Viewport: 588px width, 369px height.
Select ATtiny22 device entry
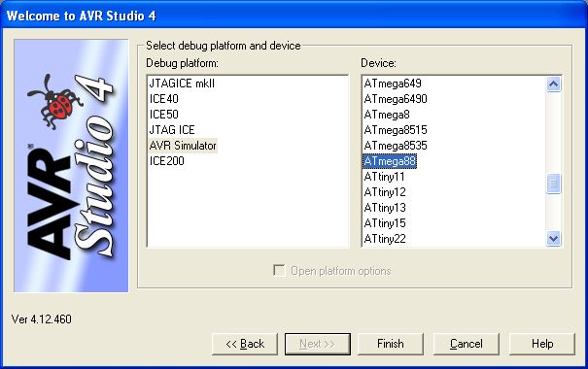pyautogui.click(x=385, y=239)
